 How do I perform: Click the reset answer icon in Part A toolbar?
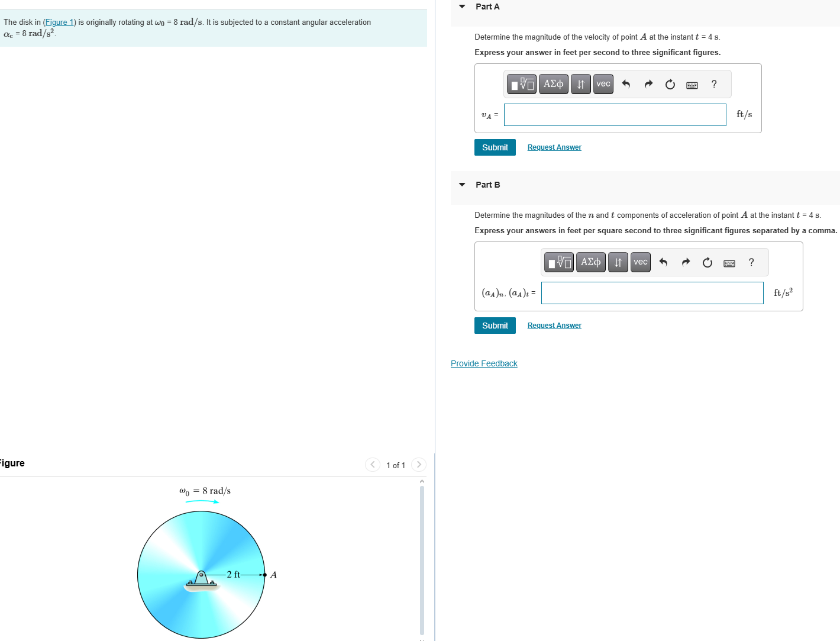[670, 84]
